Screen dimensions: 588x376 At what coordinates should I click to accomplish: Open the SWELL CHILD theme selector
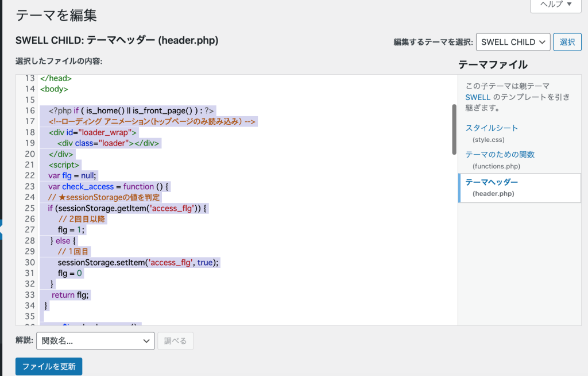tap(513, 42)
